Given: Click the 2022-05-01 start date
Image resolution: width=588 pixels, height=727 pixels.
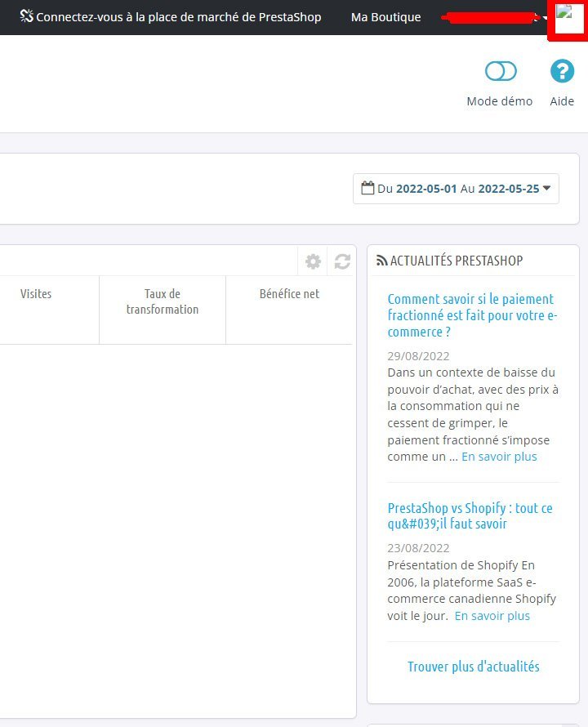Looking at the screenshot, I should [x=426, y=189].
